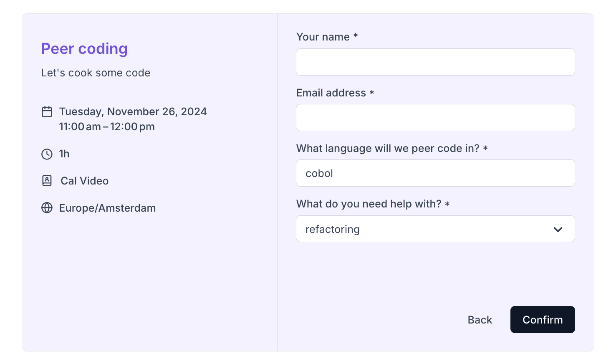The height and width of the screenshot is (364, 611).
Task: Click the calendar icon beside the date
Action: [x=47, y=112]
